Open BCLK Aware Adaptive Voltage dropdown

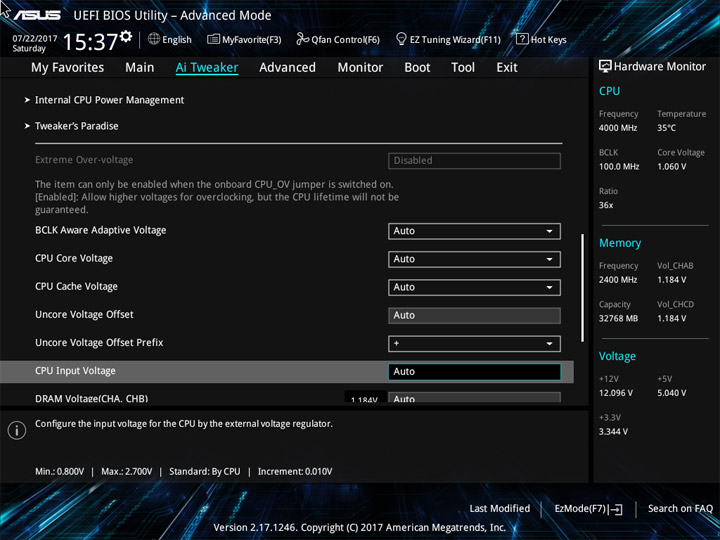474,231
